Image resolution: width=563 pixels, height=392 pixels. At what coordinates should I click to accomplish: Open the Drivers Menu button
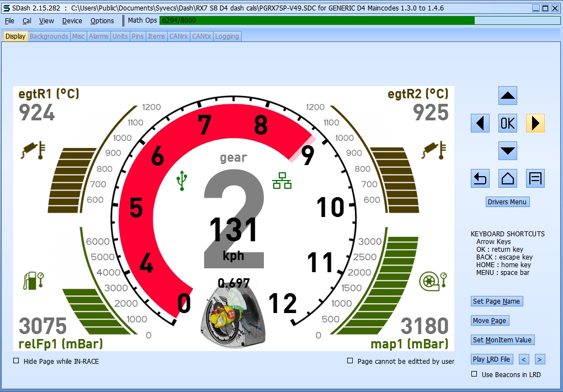coord(507,202)
